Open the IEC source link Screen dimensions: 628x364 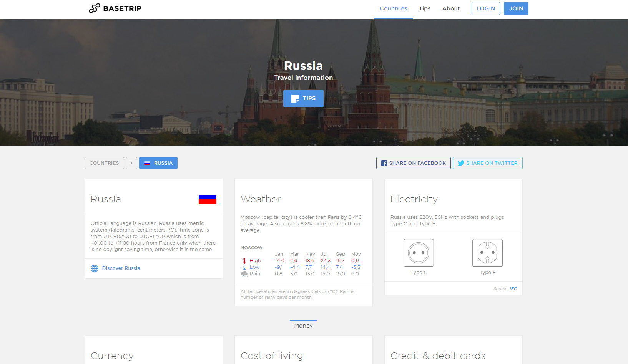[x=513, y=289]
